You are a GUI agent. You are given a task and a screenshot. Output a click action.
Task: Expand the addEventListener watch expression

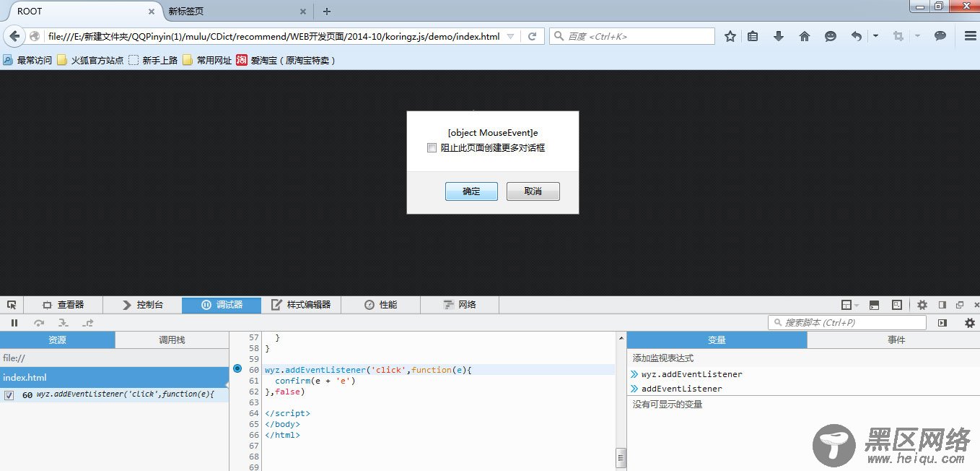634,389
